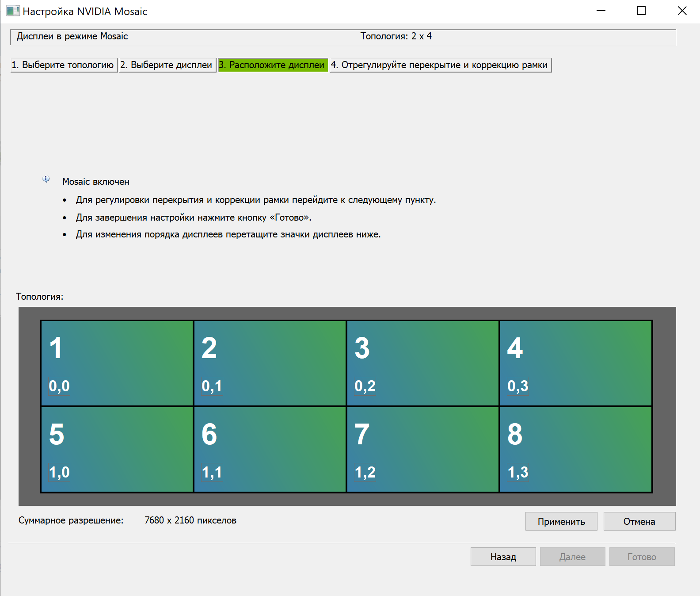Cancel changes with the Отмена button
This screenshot has height=596, width=700.
(x=639, y=521)
